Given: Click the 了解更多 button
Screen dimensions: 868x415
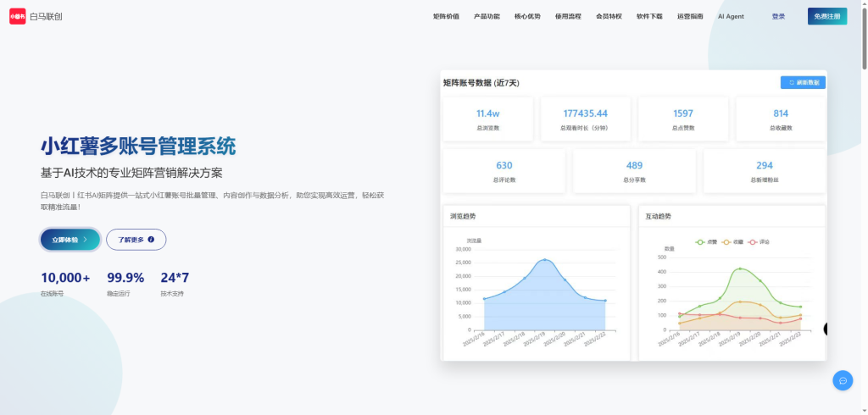Looking at the screenshot, I should [136, 240].
